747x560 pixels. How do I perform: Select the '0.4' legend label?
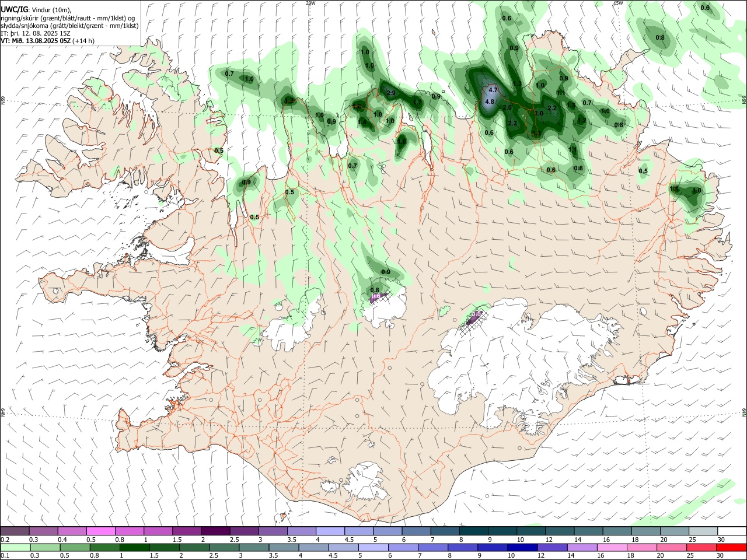[62, 540]
